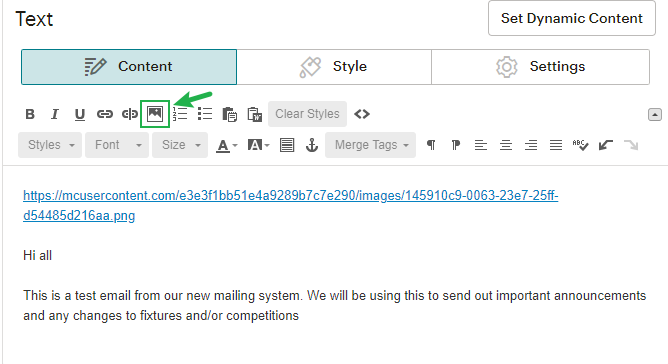Apply italic formatting
Screen dimensions: 668x364
pyautogui.click(x=55, y=114)
